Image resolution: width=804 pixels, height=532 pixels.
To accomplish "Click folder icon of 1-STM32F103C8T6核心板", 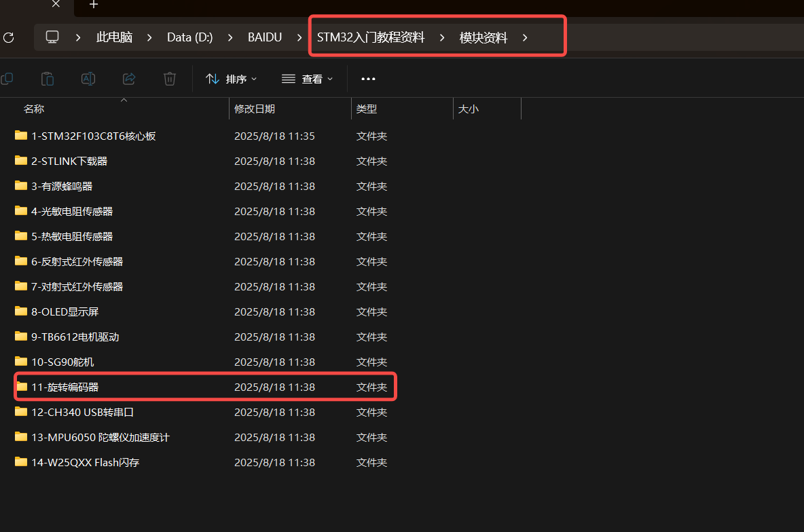I will tap(21, 135).
